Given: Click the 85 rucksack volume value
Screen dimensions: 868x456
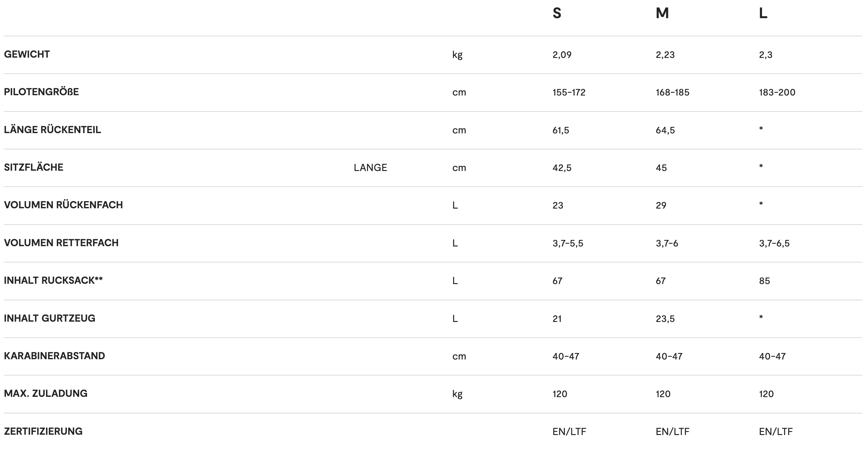Looking at the screenshot, I should point(764,281).
